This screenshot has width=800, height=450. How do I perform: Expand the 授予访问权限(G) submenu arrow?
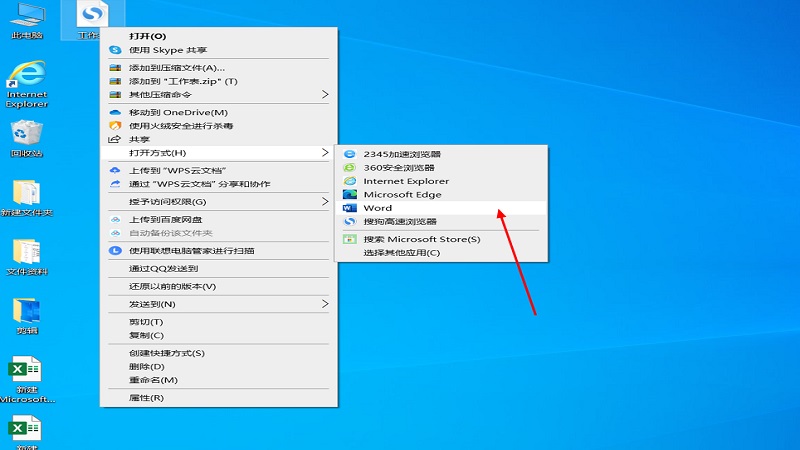tap(325, 202)
